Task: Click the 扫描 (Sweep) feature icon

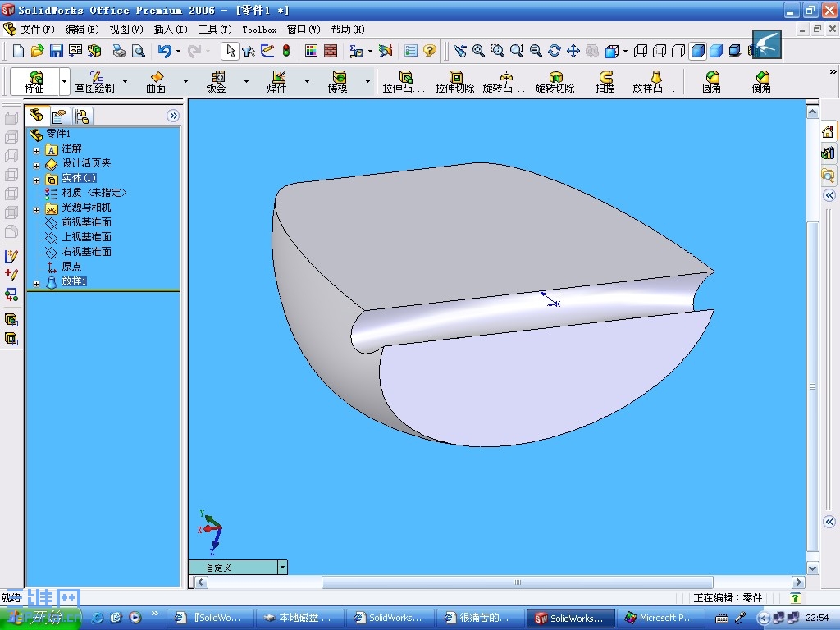Action: [x=605, y=81]
